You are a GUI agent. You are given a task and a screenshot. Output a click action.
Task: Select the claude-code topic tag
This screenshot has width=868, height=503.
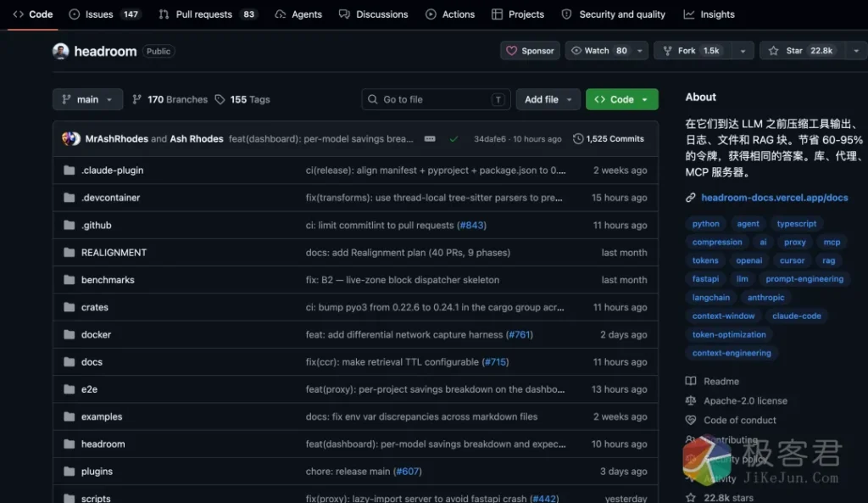(796, 316)
